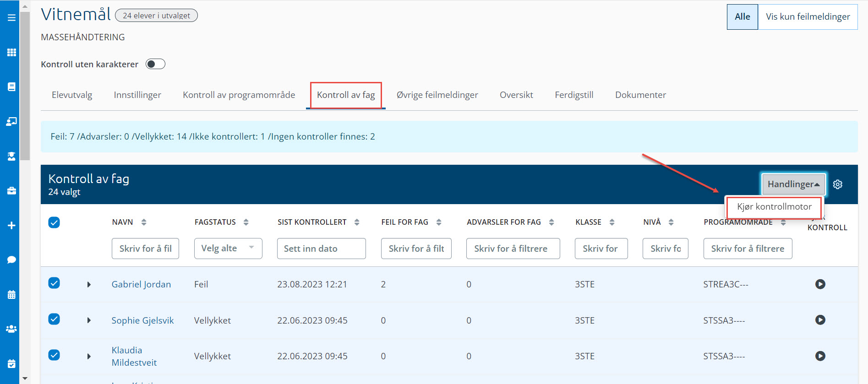
Task: Click the NAVN filter input
Action: point(145,249)
